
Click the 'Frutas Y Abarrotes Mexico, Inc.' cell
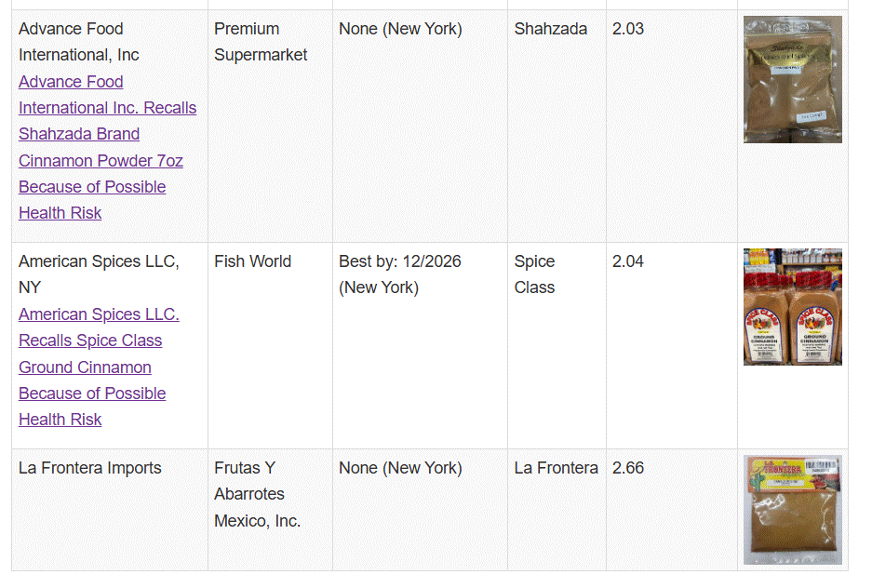point(257,494)
